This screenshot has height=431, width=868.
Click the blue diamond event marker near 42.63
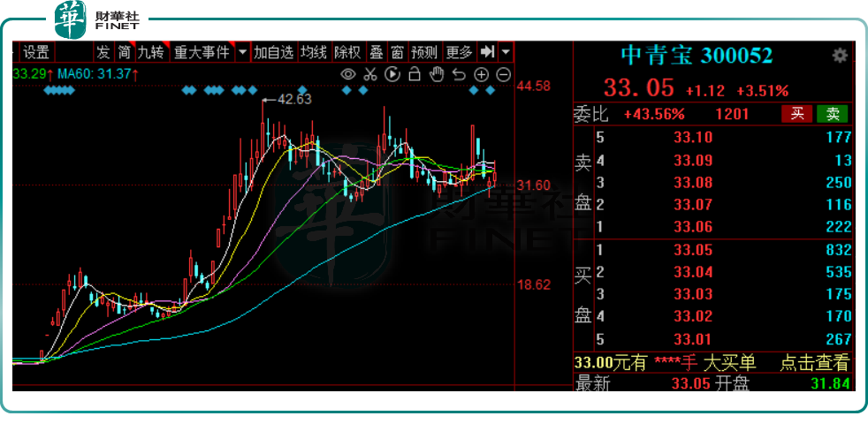point(302,90)
